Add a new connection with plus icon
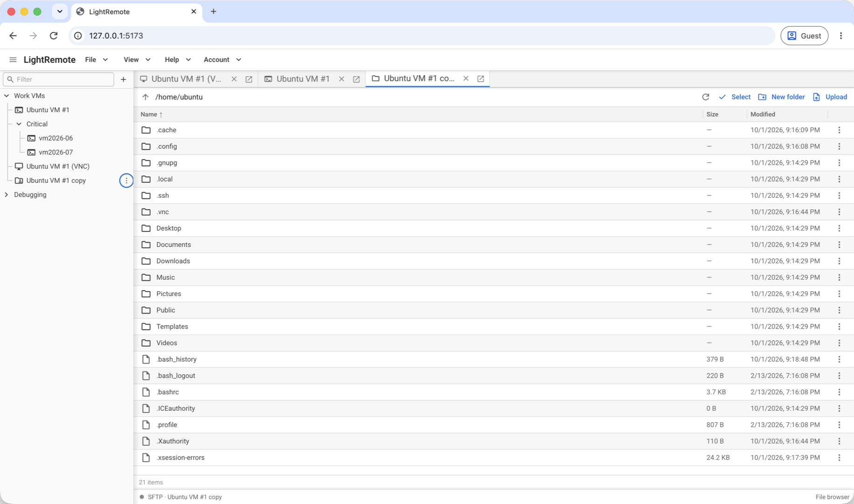This screenshot has width=854, height=504. pyautogui.click(x=123, y=79)
